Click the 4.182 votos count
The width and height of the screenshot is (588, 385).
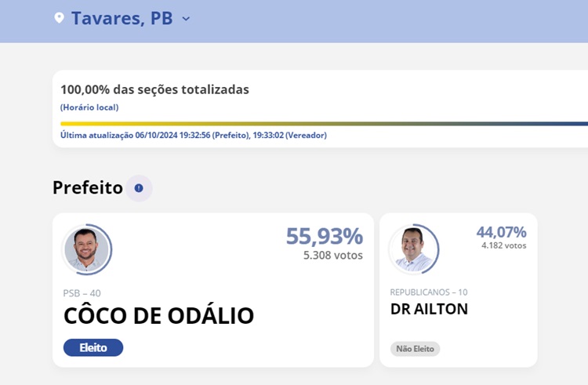tap(503, 245)
